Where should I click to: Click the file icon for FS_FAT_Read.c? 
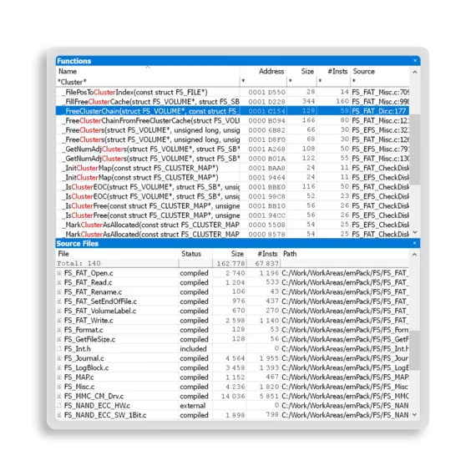(x=59, y=282)
